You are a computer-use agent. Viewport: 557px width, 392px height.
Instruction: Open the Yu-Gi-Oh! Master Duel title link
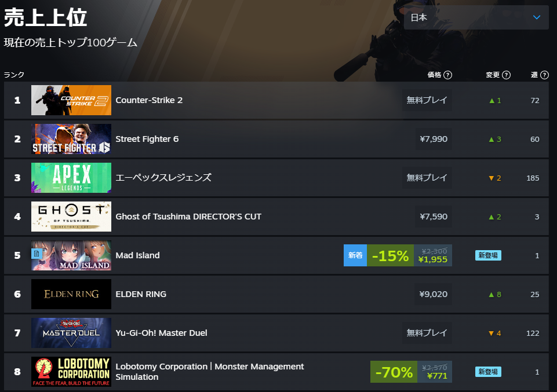[161, 333]
